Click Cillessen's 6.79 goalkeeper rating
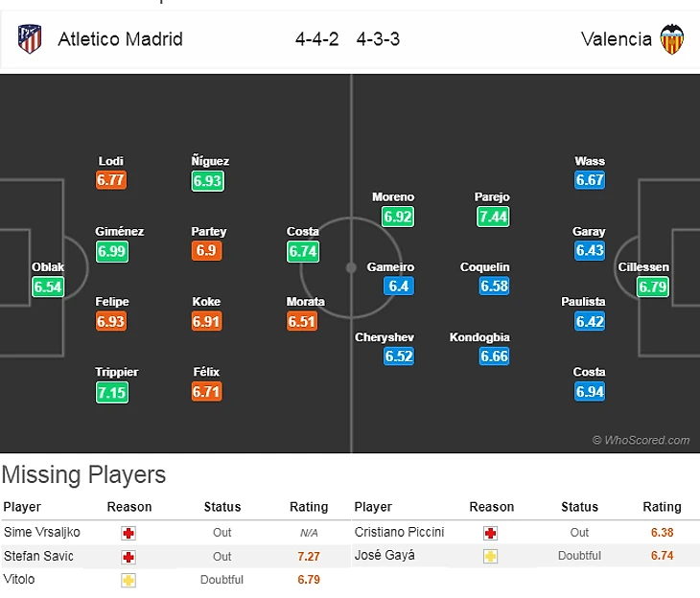 [651, 287]
